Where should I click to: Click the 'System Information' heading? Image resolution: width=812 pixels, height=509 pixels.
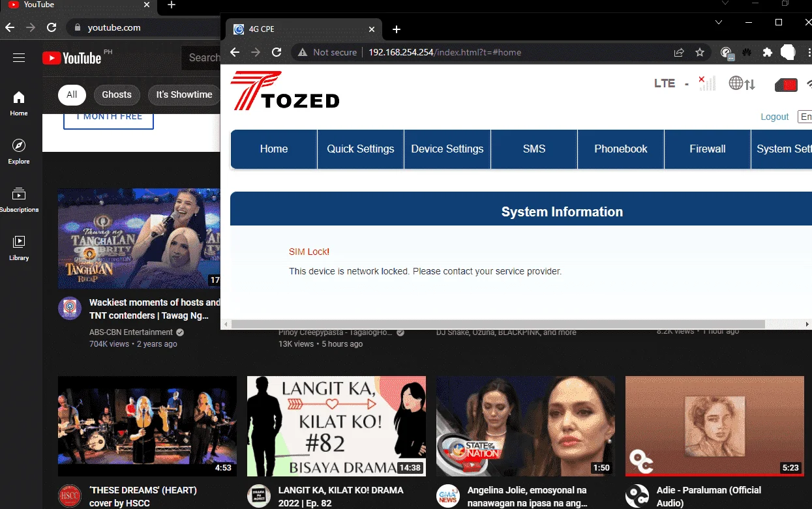tap(562, 212)
